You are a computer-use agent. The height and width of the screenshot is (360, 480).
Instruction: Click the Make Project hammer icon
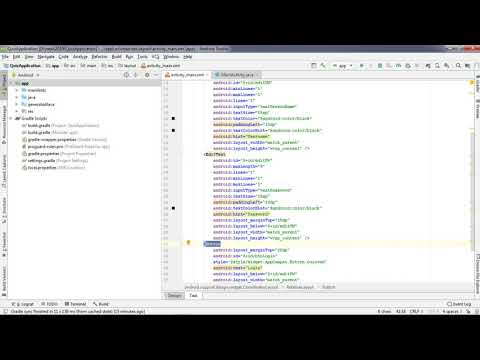coord(323,66)
